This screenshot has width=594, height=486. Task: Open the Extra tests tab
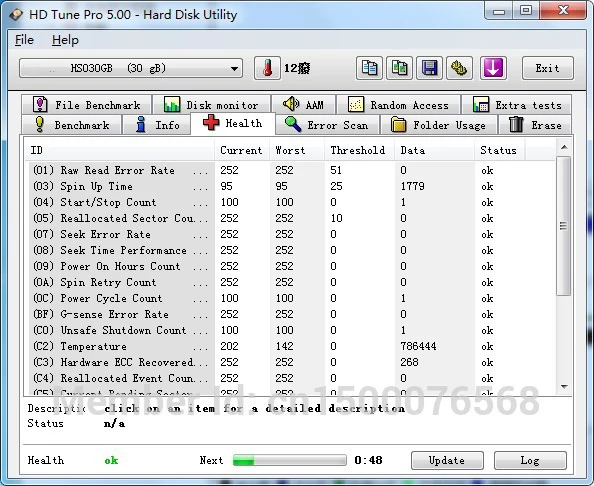(517, 105)
